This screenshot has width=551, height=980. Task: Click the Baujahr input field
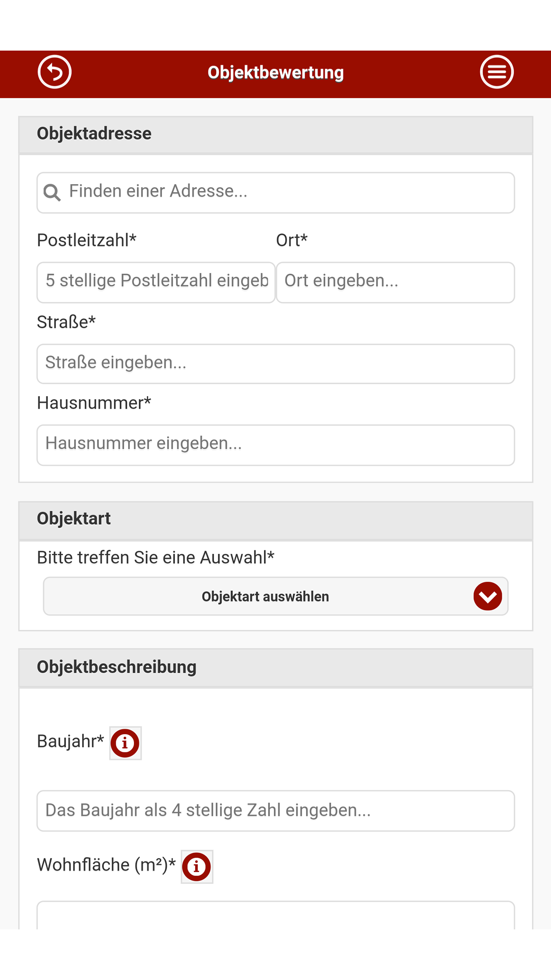tap(275, 810)
